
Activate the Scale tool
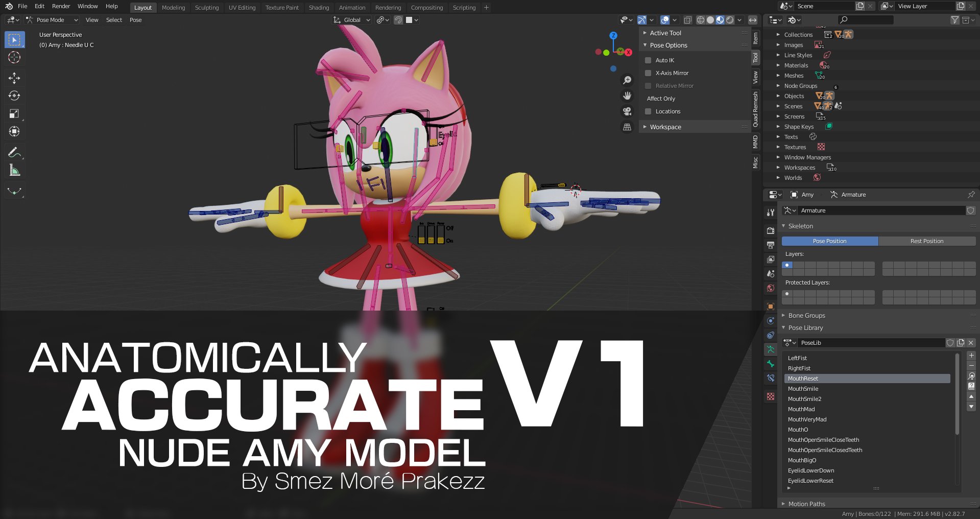pyautogui.click(x=14, y=113)
